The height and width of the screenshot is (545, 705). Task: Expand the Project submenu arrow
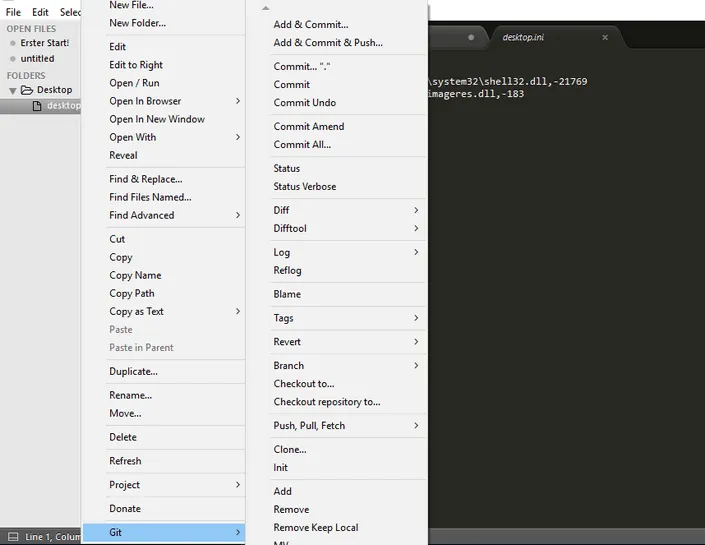point(238,484)
